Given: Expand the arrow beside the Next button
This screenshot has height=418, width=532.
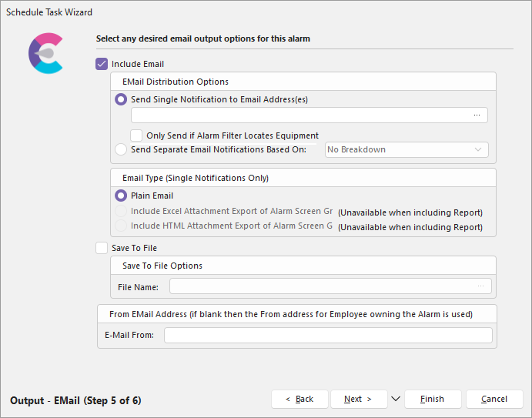Looking at the screenshot, I should (396, 399).
